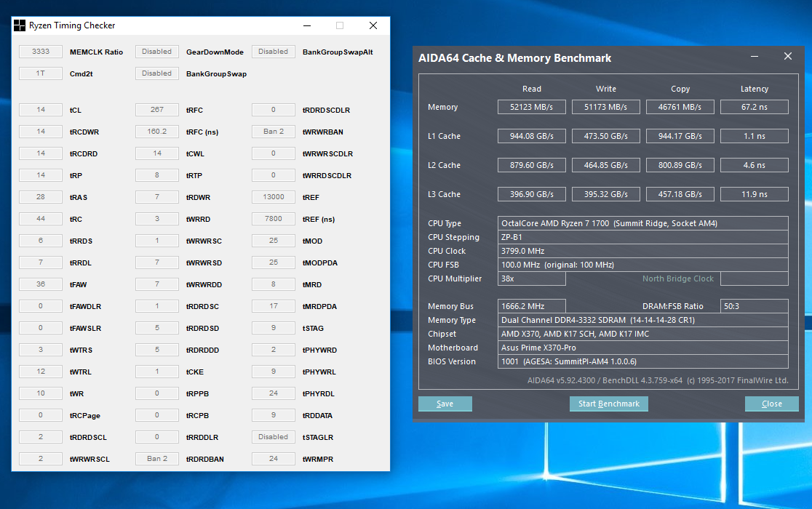Click the GearDownMode Disabled field
812x509 pixels.
(x=157, y=52)
